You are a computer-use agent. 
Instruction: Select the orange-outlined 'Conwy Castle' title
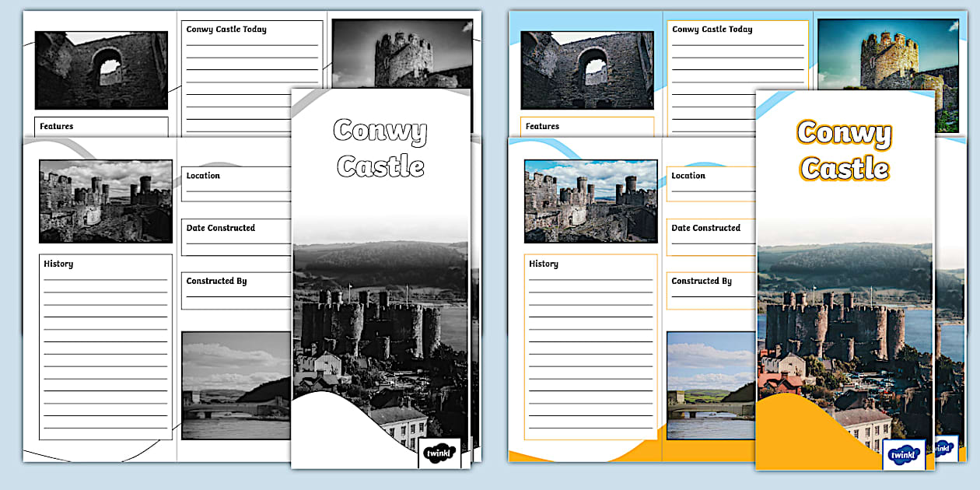click(x=845, y=150)
